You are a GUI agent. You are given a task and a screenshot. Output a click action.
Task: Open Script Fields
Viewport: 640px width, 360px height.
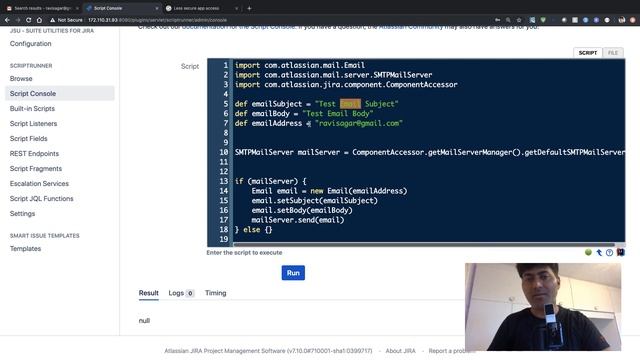pos(29,139)
